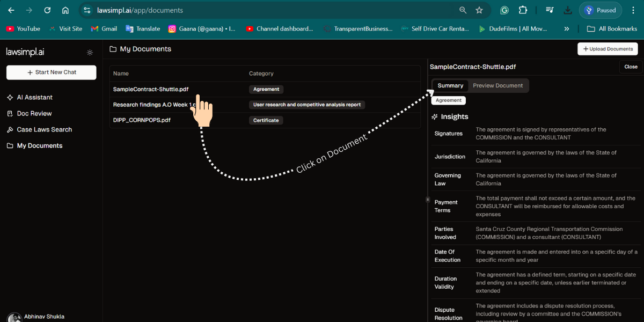Screen dimensions: 644x322
Task: Open the TransparentBusiness bookmark
Action: (x=358, y=29)
